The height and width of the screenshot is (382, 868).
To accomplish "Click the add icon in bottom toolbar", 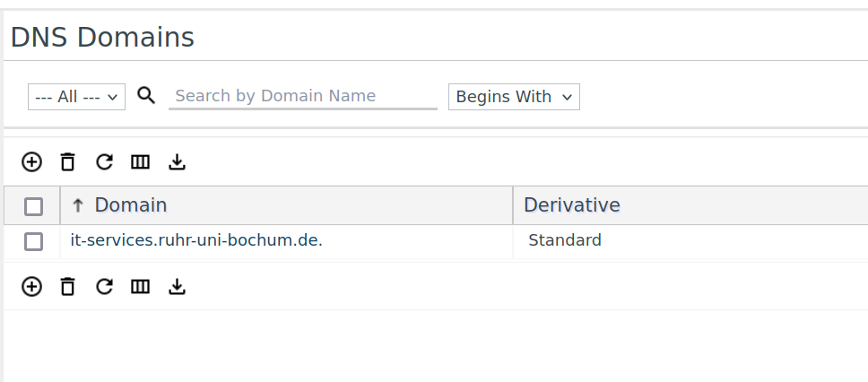I will click(x=31, y=286).
